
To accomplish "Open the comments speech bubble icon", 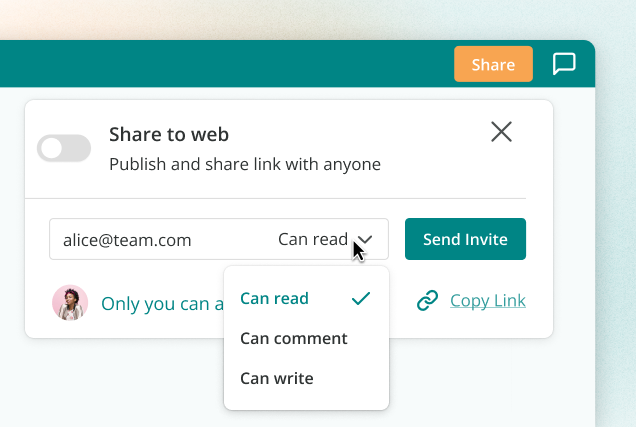I will (x=564, y=64).
